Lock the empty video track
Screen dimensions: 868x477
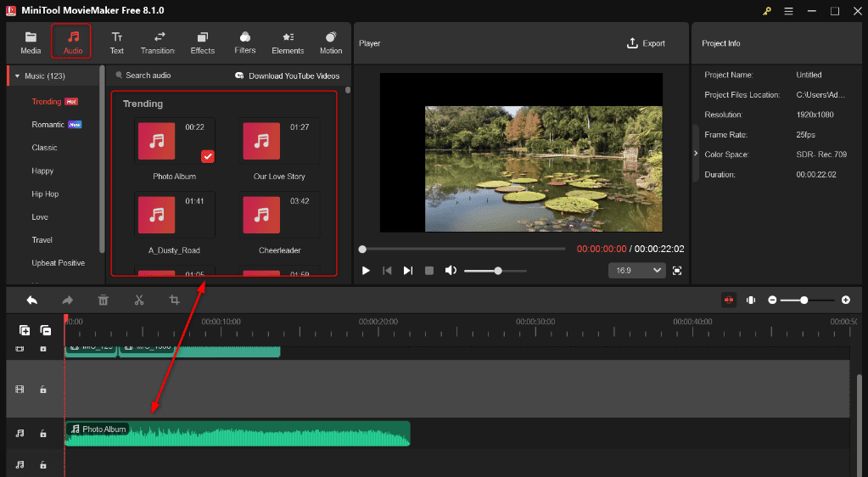(x=43, y=390)
